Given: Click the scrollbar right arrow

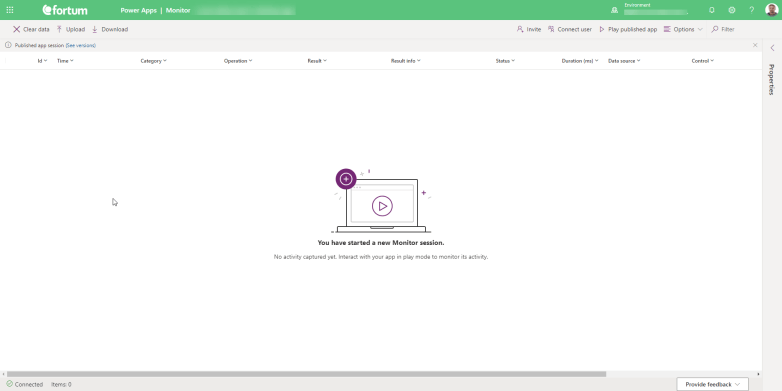Looking at the screenshot, I should (759, 374).
